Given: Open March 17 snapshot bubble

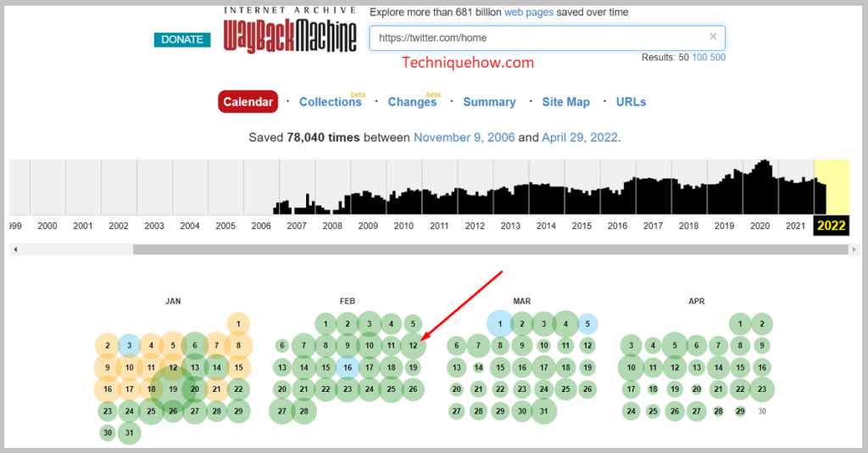Looking at the screenshot, I should point(543,367).
